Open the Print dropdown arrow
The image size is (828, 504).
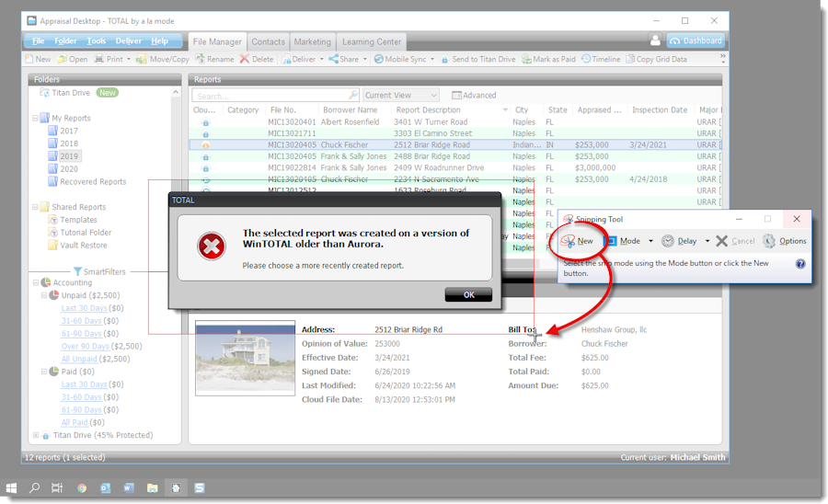[128, 59]
